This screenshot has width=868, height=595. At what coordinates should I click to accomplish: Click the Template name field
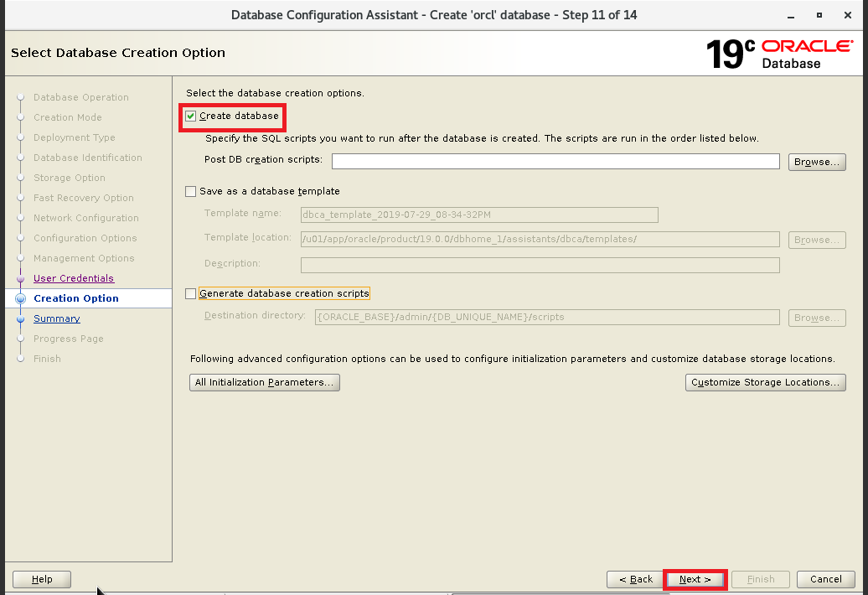point(479,215)
